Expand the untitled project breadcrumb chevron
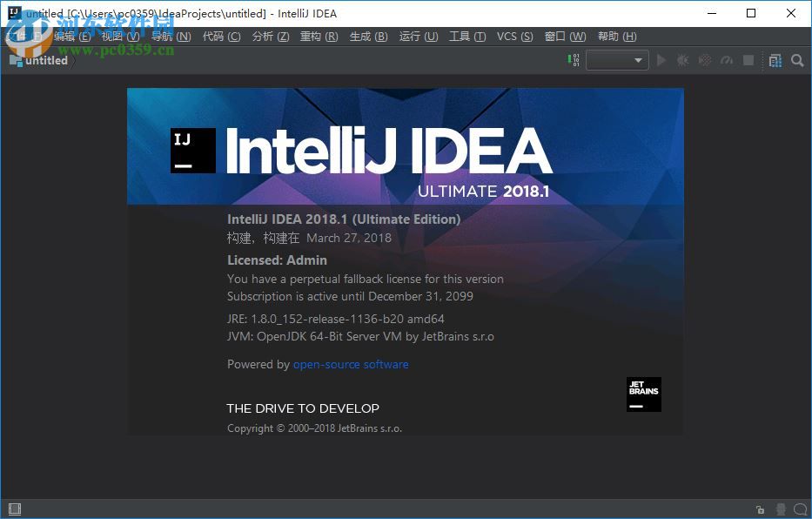 (x=73, y=60)
